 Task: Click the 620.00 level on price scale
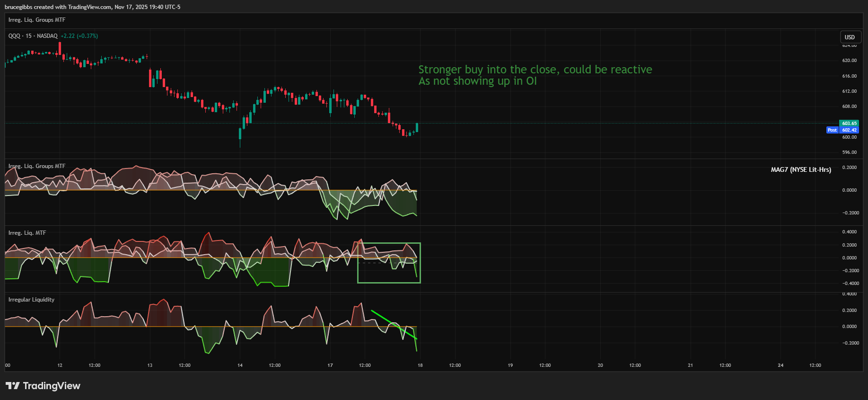[x=849, y=61]
